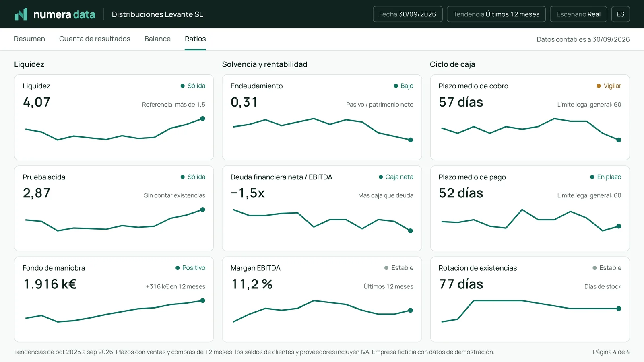Click the Sólida status on Liquidez card
This screenshot has width=644, height=362.
pos(193,86)
